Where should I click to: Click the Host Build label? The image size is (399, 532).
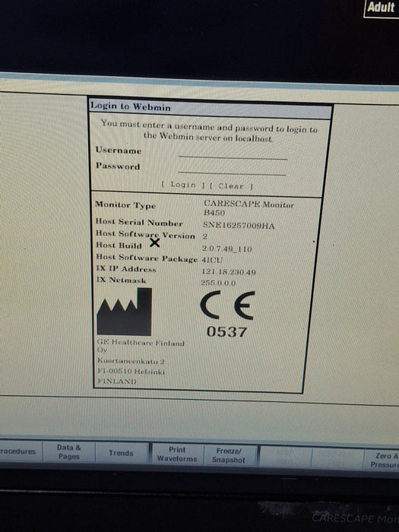click(119, 245)
